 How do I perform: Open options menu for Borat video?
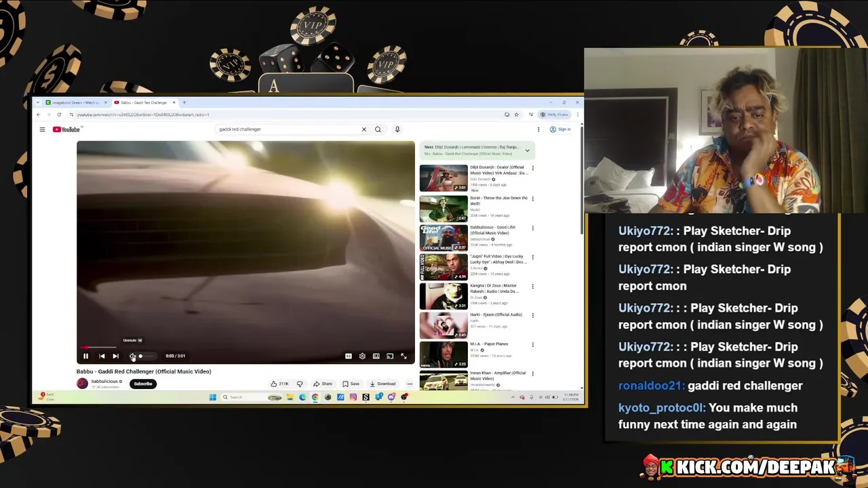coord(532,199)
